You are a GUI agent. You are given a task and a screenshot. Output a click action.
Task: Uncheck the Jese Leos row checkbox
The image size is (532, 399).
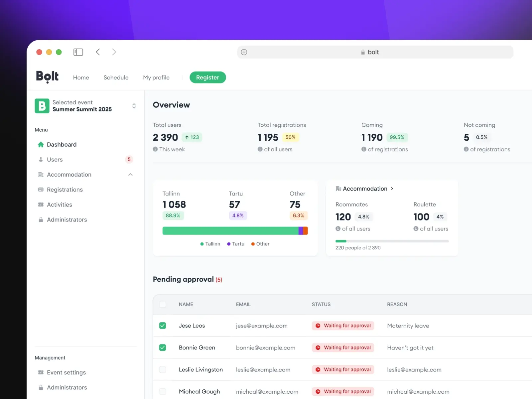point(163,326)
